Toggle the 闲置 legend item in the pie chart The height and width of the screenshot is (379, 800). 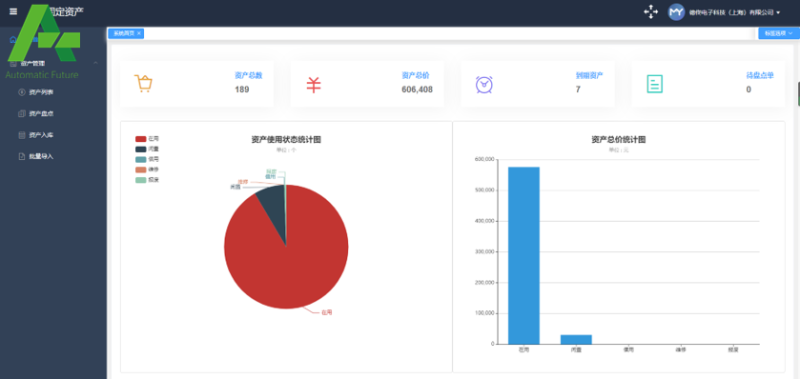click(x=147, y=149)
